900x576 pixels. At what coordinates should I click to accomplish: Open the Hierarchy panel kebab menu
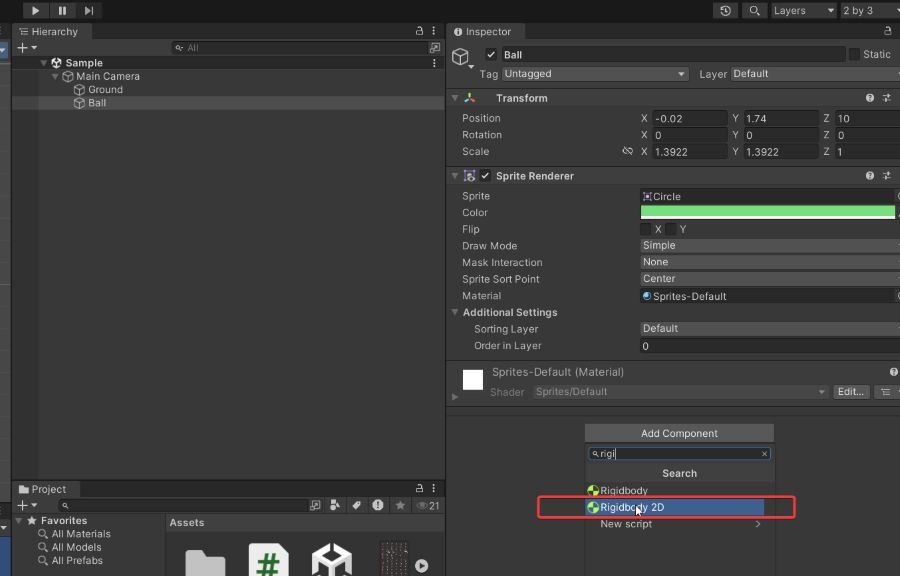(433, 31)
